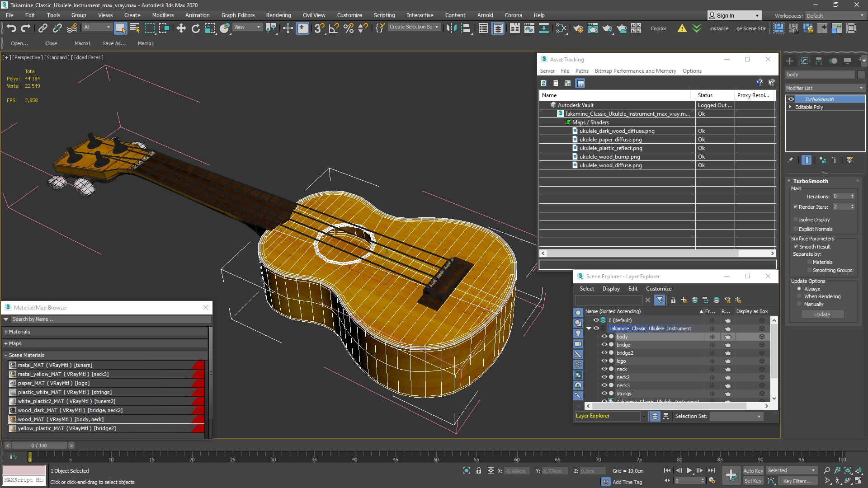Toggle the Angle Snap icon
868x488 pixels.
point(334,28)
